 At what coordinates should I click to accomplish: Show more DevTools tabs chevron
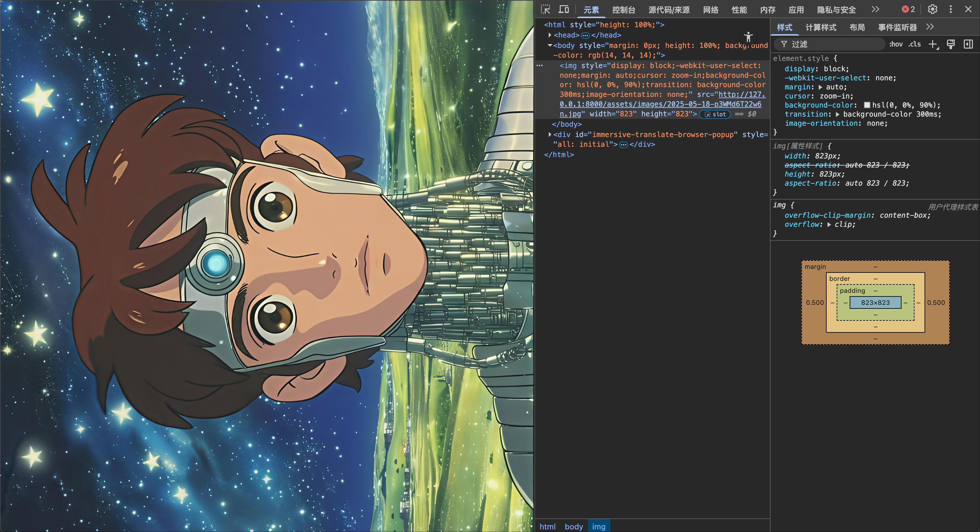[x=875, y=9]
